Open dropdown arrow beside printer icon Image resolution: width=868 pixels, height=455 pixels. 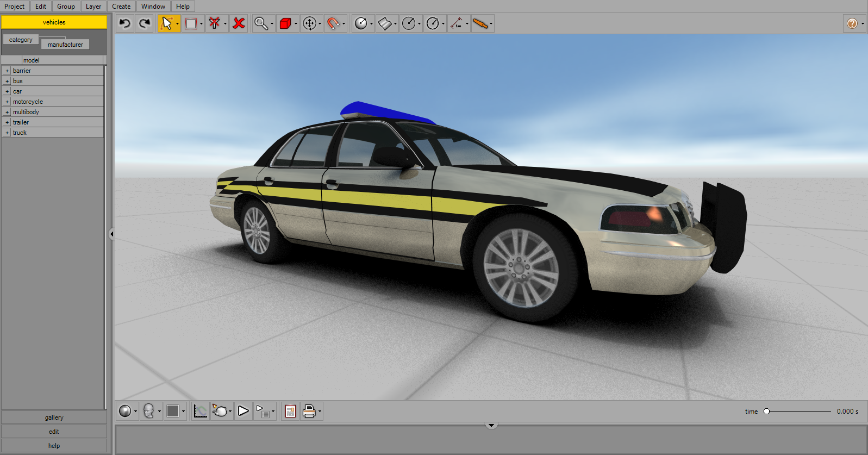point(320,411)
